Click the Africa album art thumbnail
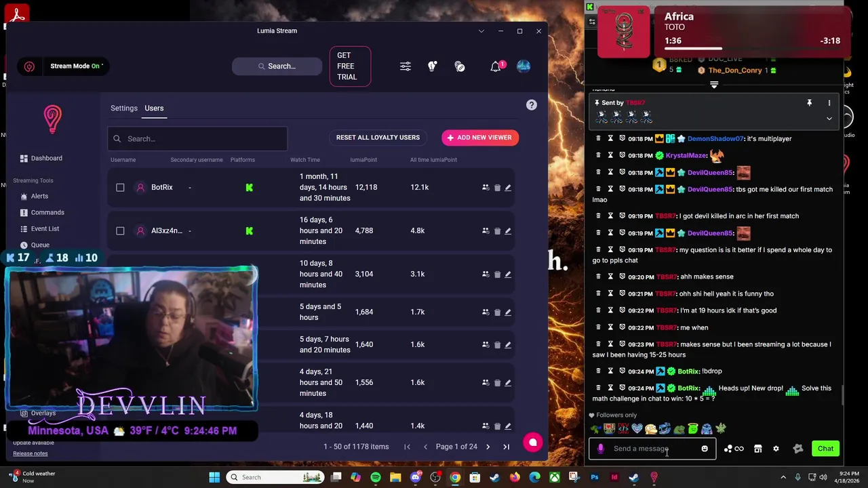This screenshot has width=868, height=488. (623, 31)
